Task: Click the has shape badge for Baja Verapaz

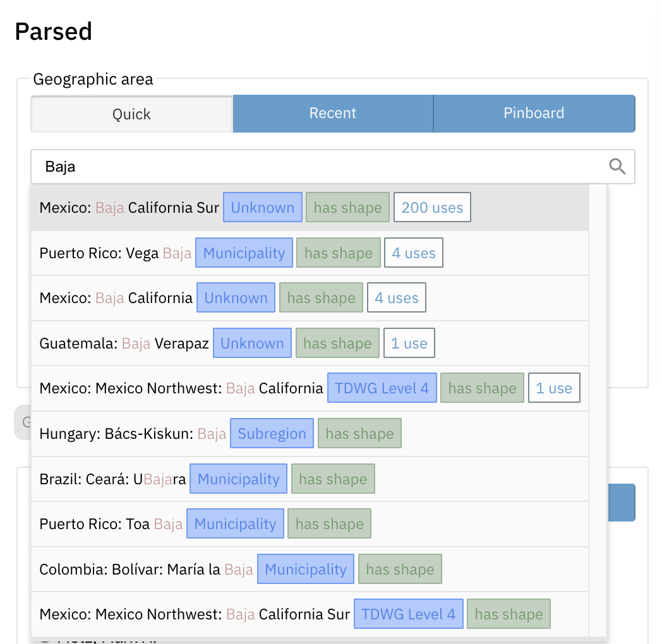Action: pos(337,343)
